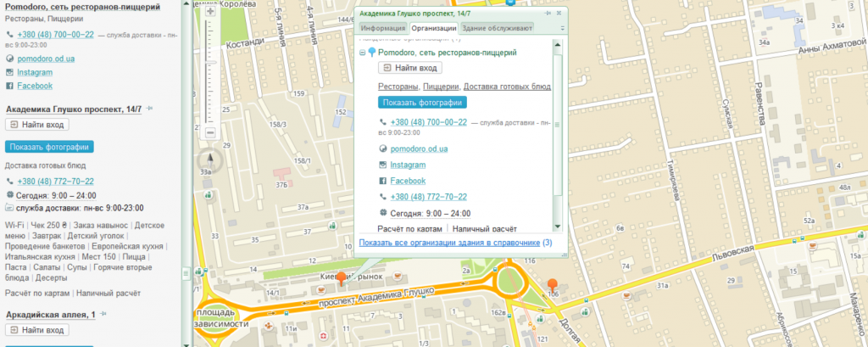Open Instagram link in the popup
The width and height of the screenshot is (868, 347).
pyautogui.click(x=408, y=165)
